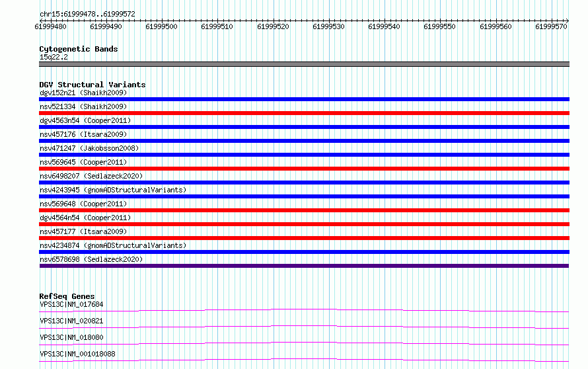Screen dimensions: 588x369
Task: Open the VPS13C|NM_020821 transcript label
Action: (x=71, y=321)
